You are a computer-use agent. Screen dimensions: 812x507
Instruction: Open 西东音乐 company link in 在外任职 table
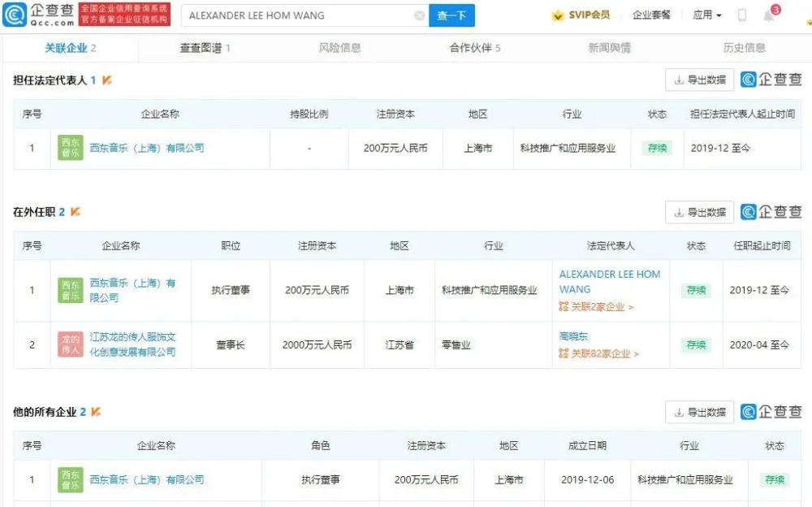point(132,290)
